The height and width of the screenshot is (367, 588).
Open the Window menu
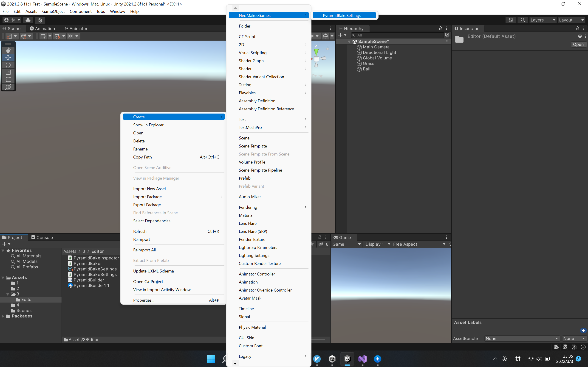(x=117, y=11)
